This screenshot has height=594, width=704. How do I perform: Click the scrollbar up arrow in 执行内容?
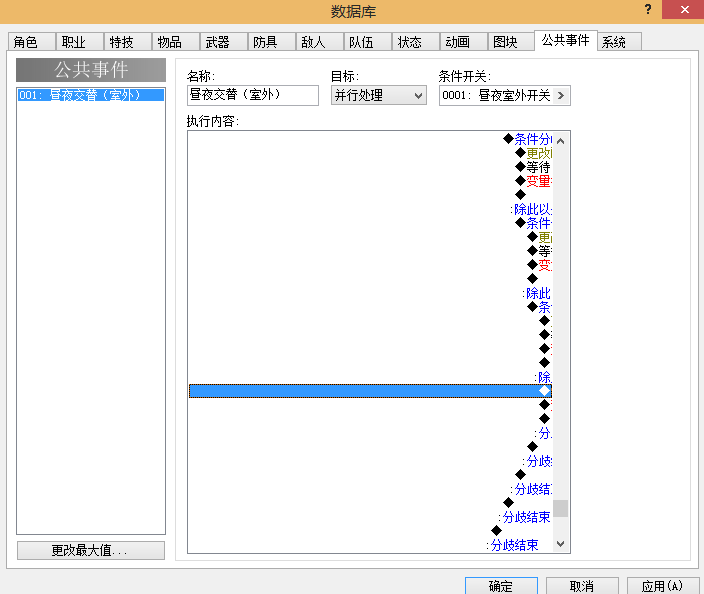[x=560, y=141]
